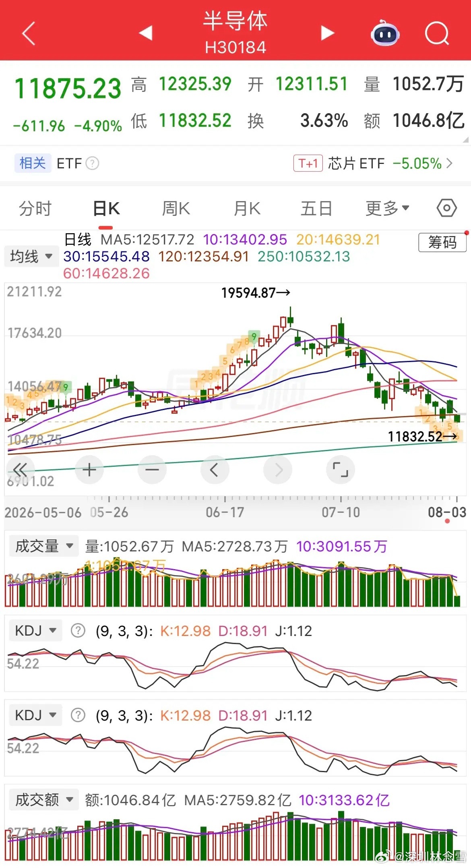Tap the current price 11875.23
471x868 pixels.
(x=68, y=89)
